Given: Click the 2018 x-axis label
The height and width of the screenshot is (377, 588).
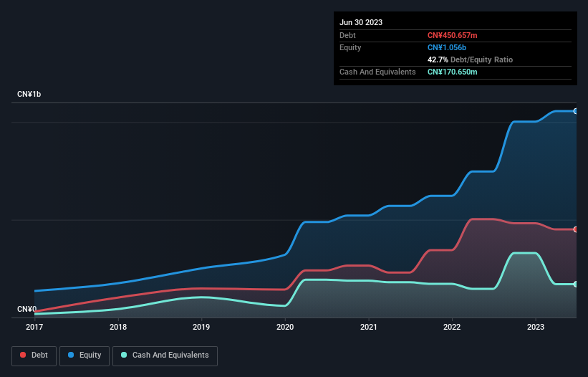Looking at the screenshot, I should pyautogui.click(x=118, y=327).
